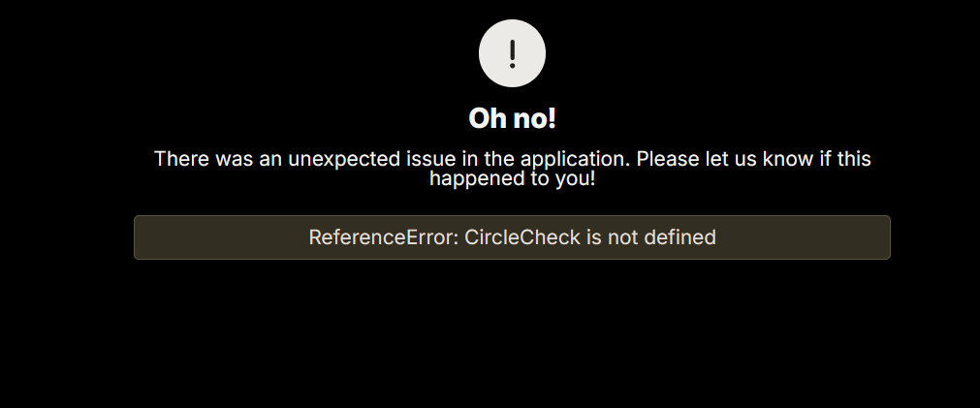Screen dimensions: 980x408
Task: Click the white circle behind the exclamation mark
Action: (512, 53)
